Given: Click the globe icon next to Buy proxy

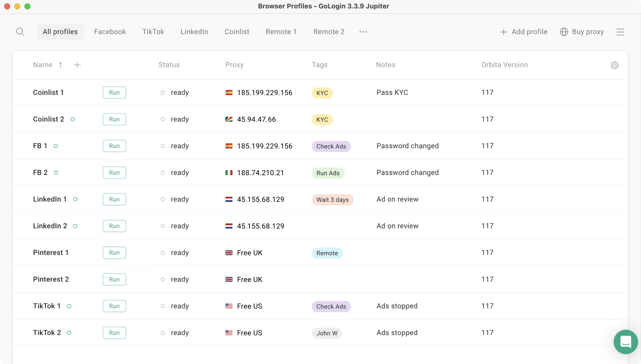Looking at the screenshot, I should [564, 32].
